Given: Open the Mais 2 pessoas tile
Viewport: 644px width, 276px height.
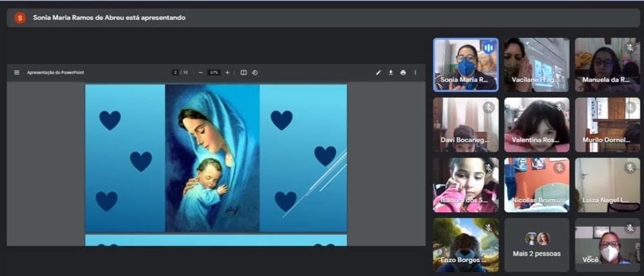Looking at the screenshot, I should (x=536, y=244).
